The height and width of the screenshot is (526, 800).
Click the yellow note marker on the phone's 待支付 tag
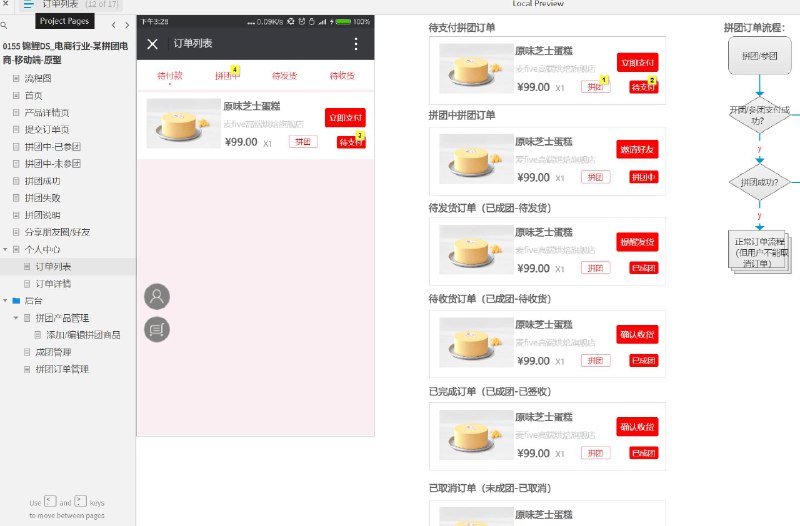(x=360, y=136)
